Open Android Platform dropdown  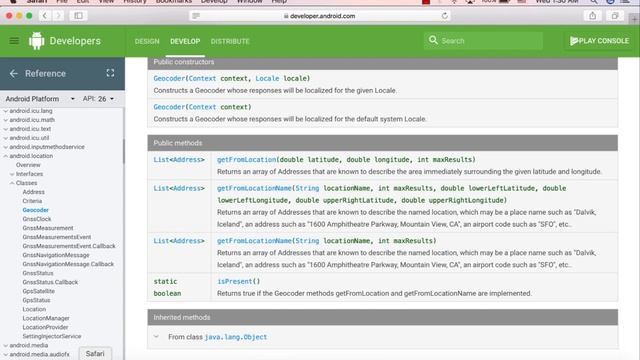tap(40, 99)
